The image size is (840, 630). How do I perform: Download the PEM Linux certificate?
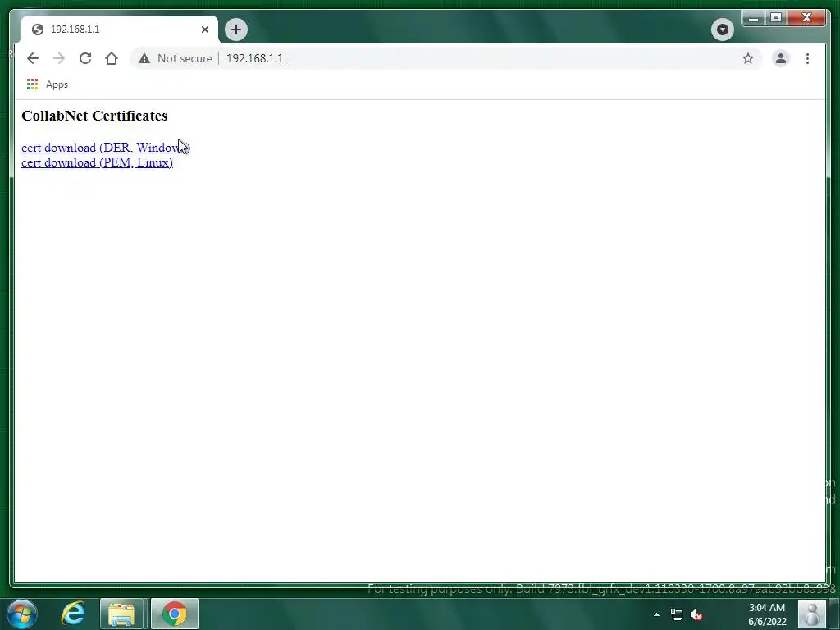(x=97, y=162)
